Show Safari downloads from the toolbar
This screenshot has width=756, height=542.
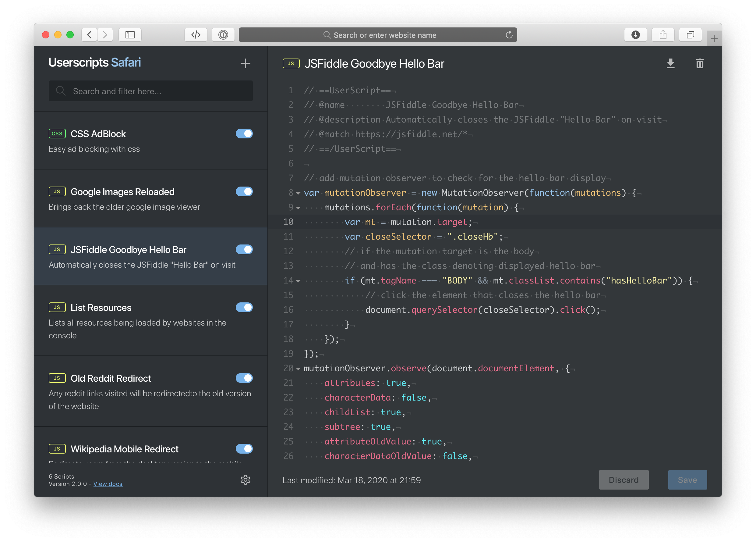635,35
